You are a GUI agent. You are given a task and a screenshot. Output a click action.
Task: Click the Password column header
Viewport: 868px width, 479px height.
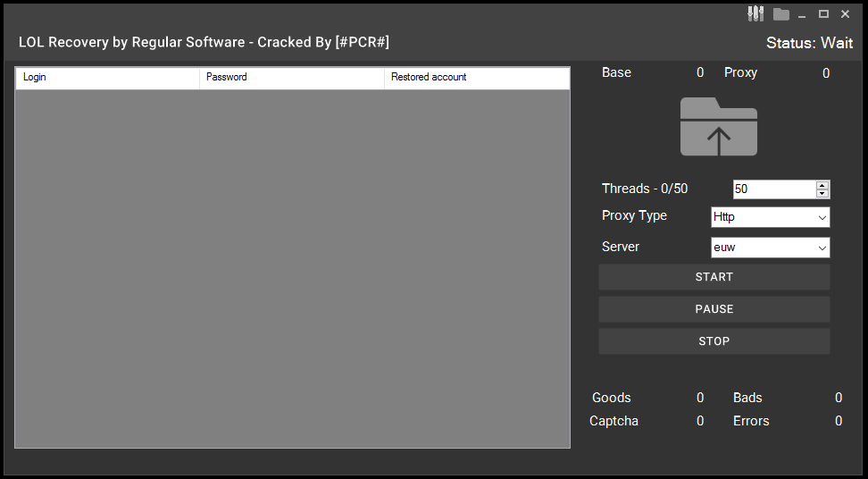[291, 78]
